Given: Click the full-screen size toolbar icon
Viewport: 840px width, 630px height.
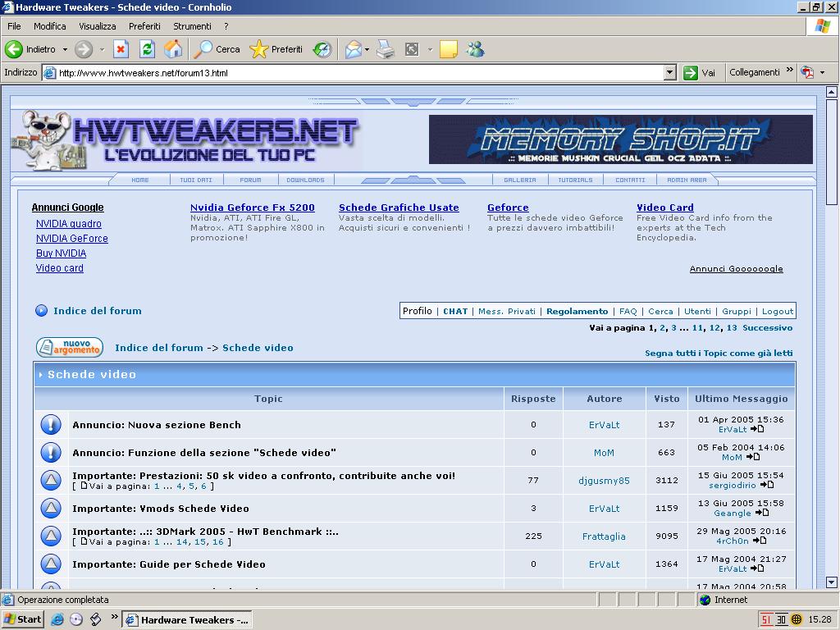Looking at the screenshot, I should pos(412,49).
